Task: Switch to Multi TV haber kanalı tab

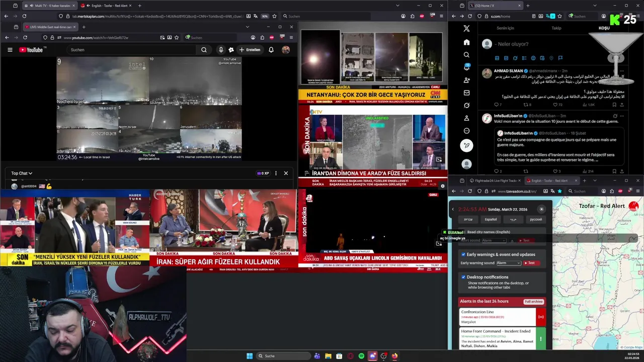Action: coord(49,6)
